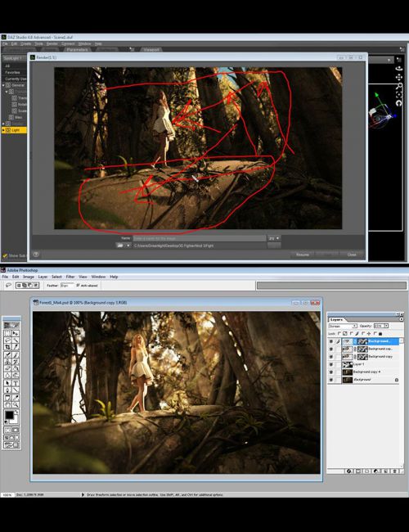Select the Crop tool
The width and height of the screenshot is (409, 532).
[8, 347]
